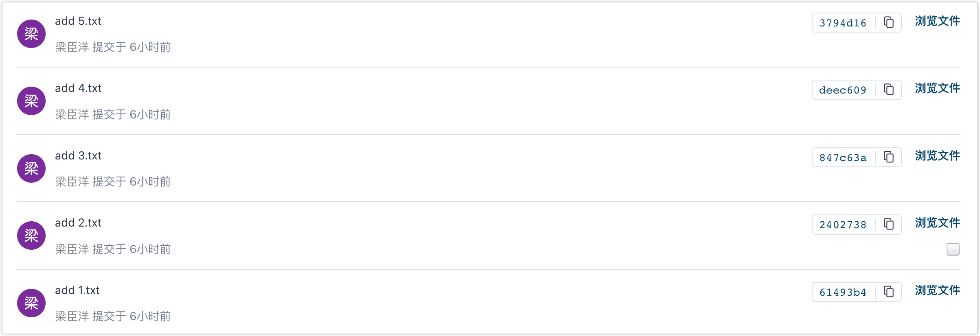Screen dimensions: 980x336
Task: Click author avatar beside add 5.txt
Action: point(31,34)
